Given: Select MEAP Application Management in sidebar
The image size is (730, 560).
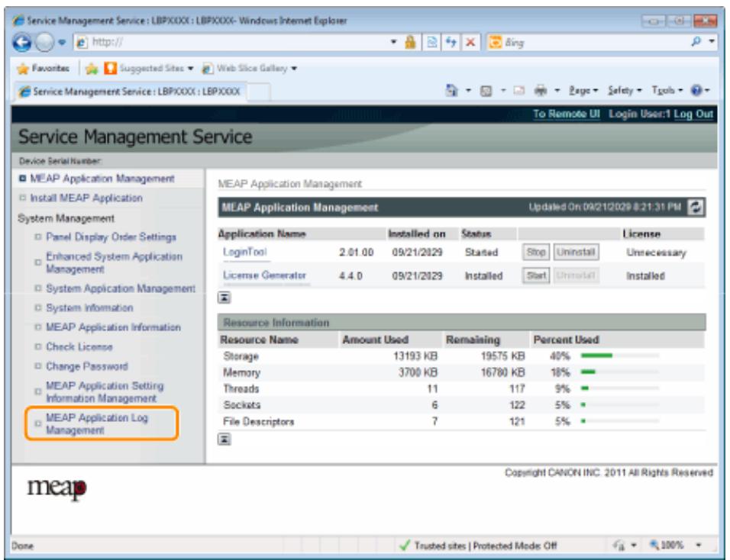Looking at the screenshot, I should pos(102,179).
